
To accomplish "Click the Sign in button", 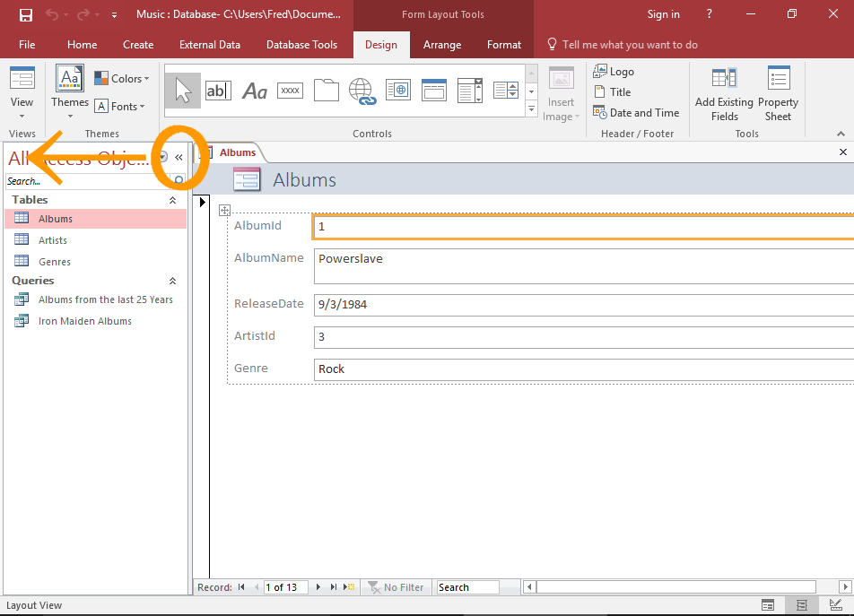I will pyautogui.click(x=663, y=14).
